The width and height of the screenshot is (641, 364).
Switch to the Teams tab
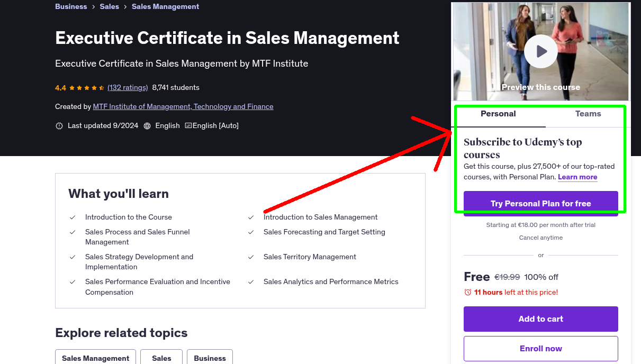click(588, 114)
